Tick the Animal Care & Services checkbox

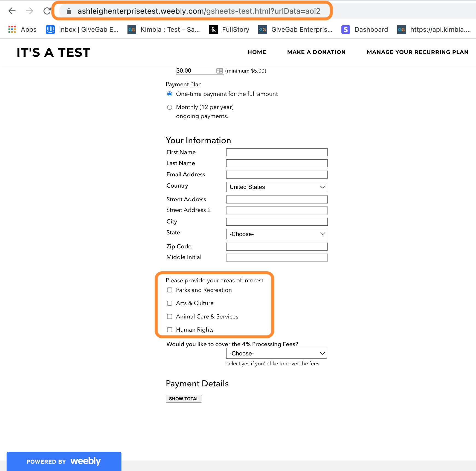pos(170,317)
